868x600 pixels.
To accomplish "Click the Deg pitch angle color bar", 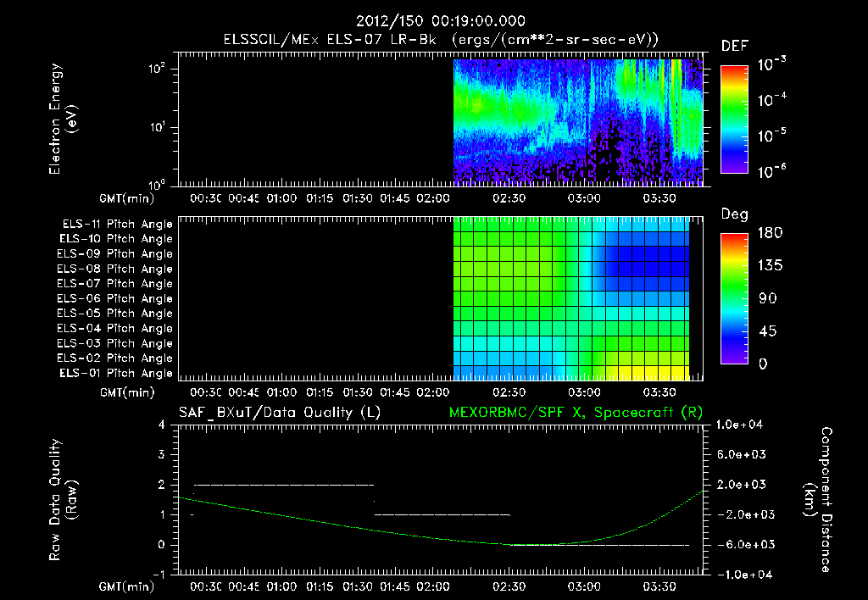I will pyautogui.click(x=735, y=299).
